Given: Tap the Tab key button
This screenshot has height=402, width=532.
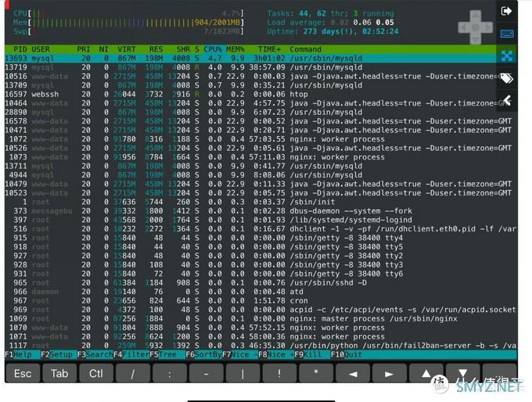Looking at the screenshot, I should (x=59, y=374).
